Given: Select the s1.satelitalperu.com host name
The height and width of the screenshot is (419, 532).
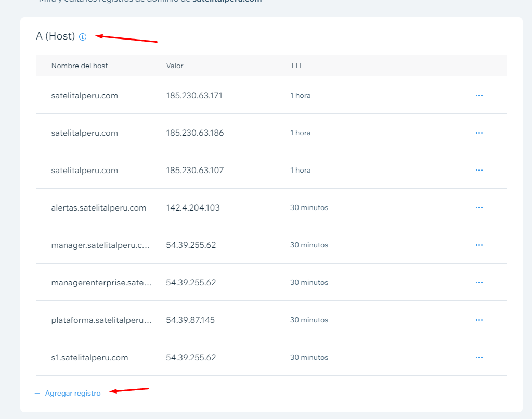Looking at the screenshot, I should (89, 358).
